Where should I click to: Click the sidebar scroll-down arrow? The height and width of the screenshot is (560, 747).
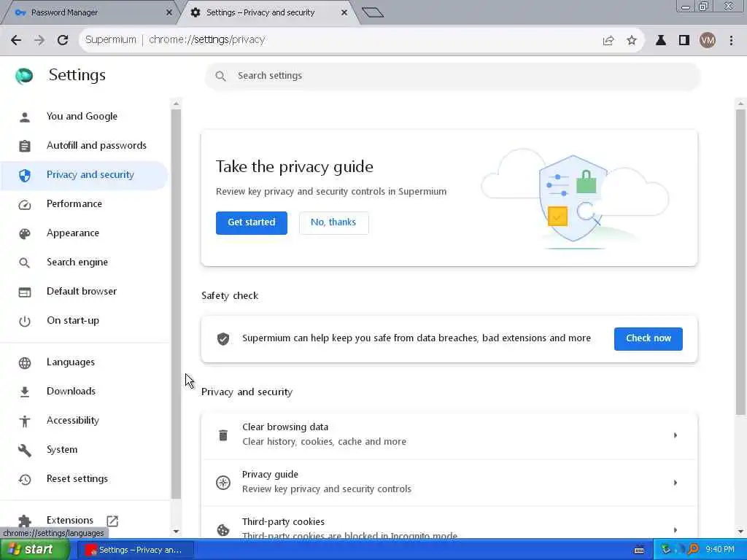point(176,531)
